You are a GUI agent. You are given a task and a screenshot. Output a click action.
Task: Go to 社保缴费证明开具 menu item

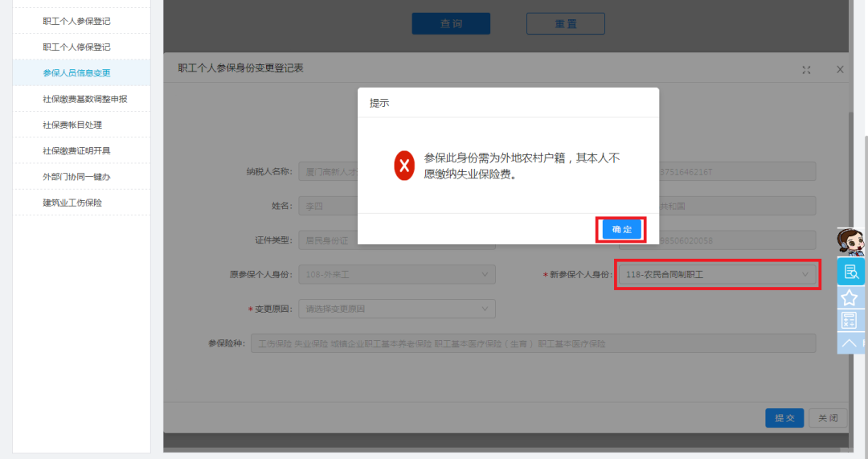click(x=76, y=151)
